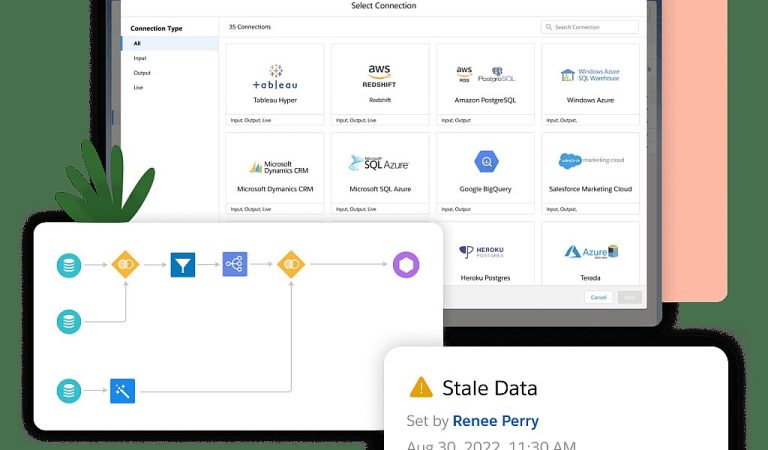Click the Microsoft Dynamics CRM logo
The width and height of the screenshot is (768, 450).
point(278,167)
